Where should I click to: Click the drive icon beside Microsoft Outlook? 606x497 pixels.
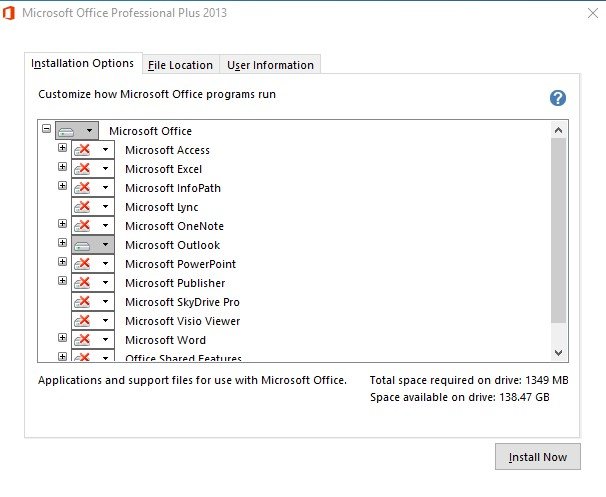coord(82,245)
